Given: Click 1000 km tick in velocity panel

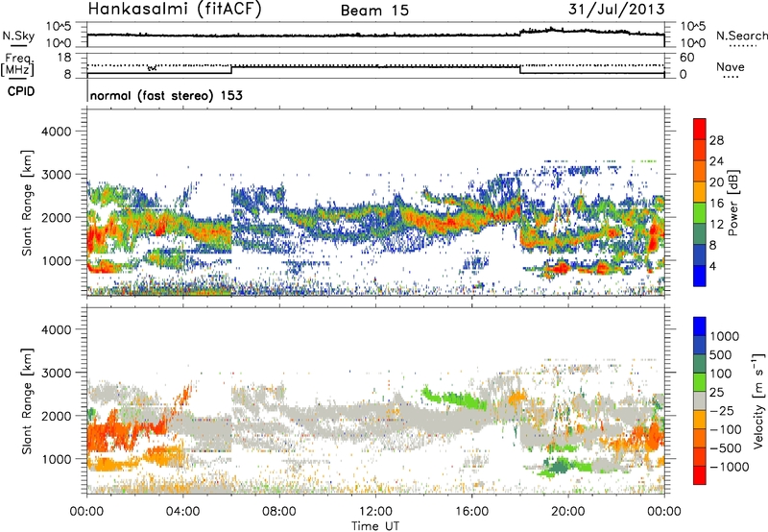Looking at the screenshot, I should [56, 459].
